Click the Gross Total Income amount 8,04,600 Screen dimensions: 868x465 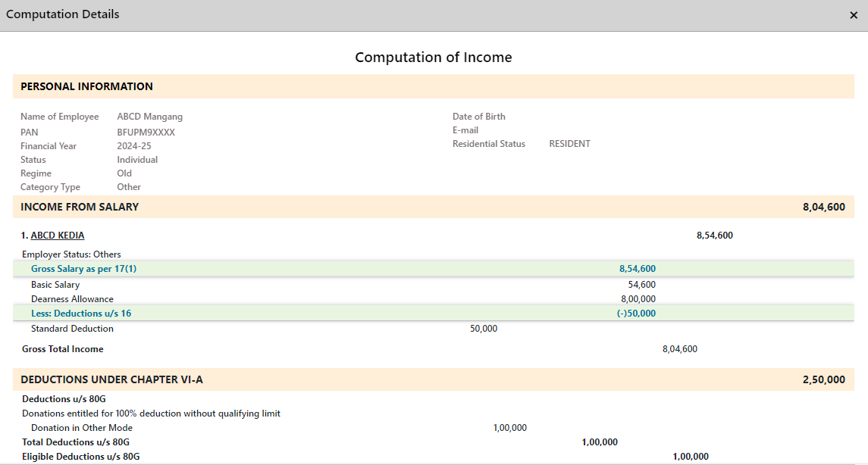[x=680, y=349]
